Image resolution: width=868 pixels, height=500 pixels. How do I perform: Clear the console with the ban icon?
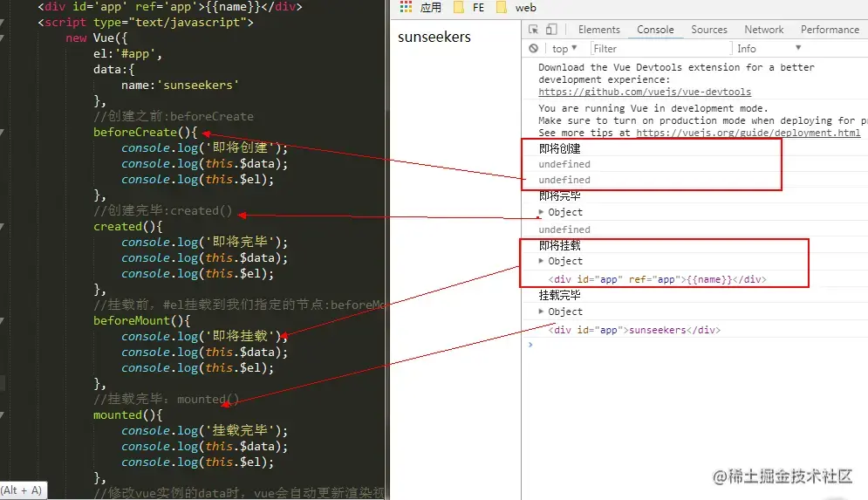533,48
